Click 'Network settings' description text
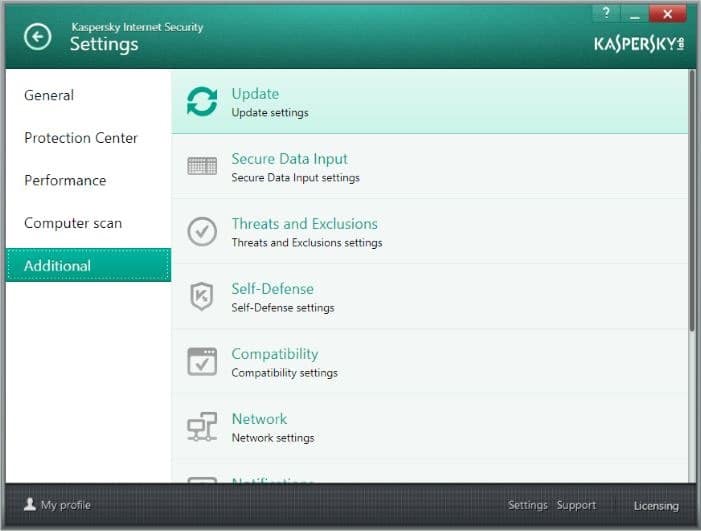This screenshot has width=701, height=531. coord(273,438)
